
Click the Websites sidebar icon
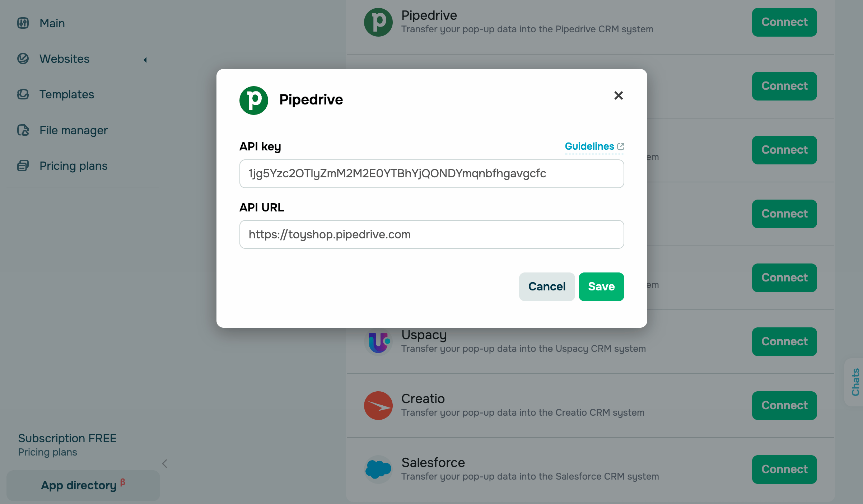pos(23,59)
